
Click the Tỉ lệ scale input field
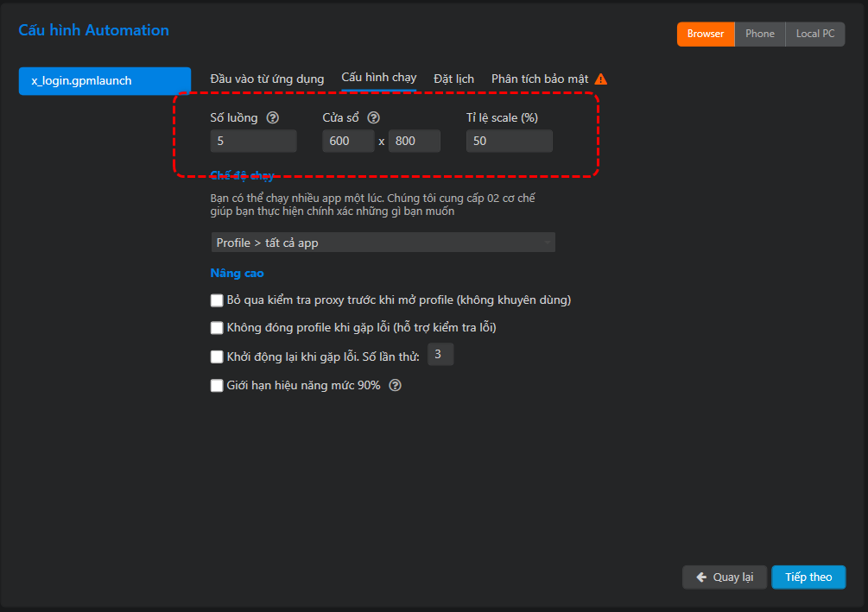pos(509,141)
